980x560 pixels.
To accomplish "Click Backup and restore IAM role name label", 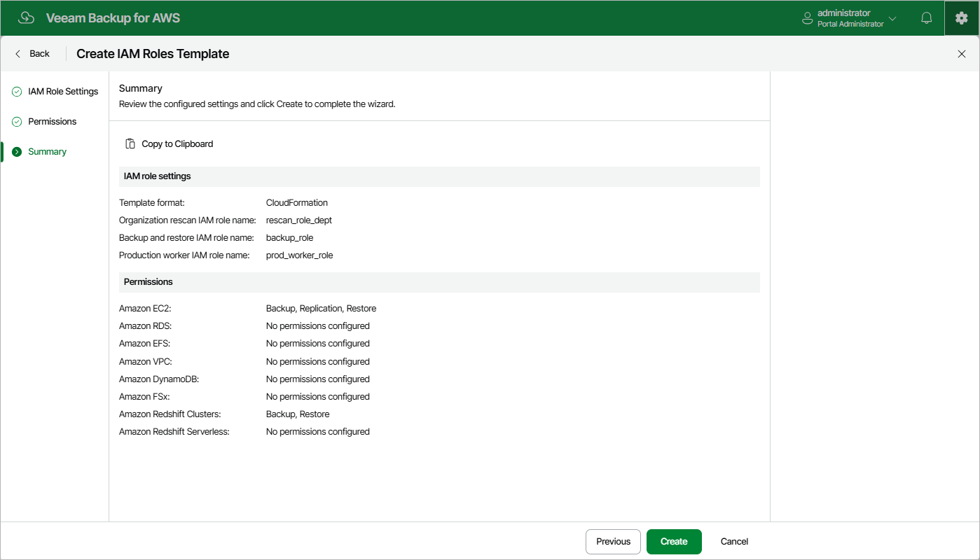I will [186, 238].
